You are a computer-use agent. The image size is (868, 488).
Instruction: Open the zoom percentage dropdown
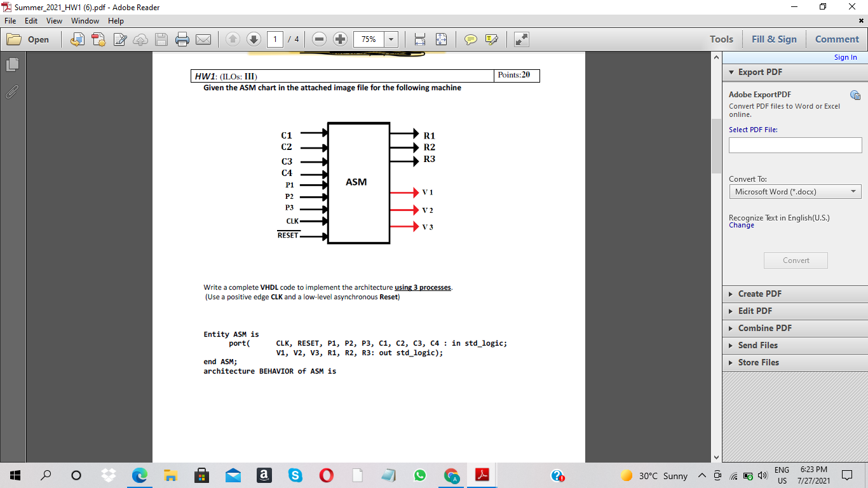[390, 39]
